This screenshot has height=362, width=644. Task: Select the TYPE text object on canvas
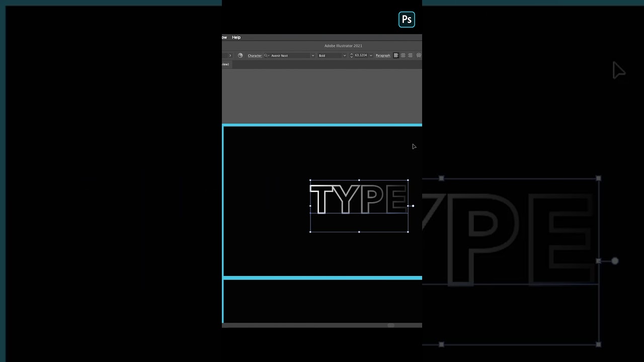[x=359, y=200]
